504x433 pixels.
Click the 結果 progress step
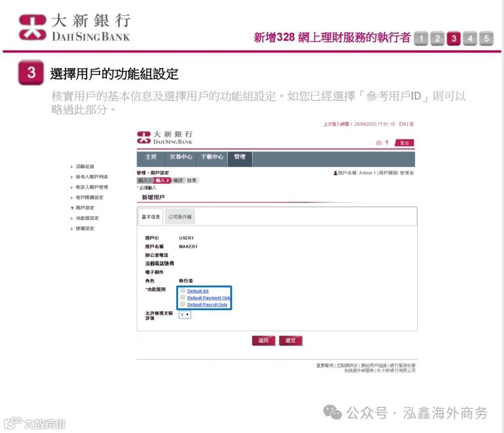coord(192,180)
